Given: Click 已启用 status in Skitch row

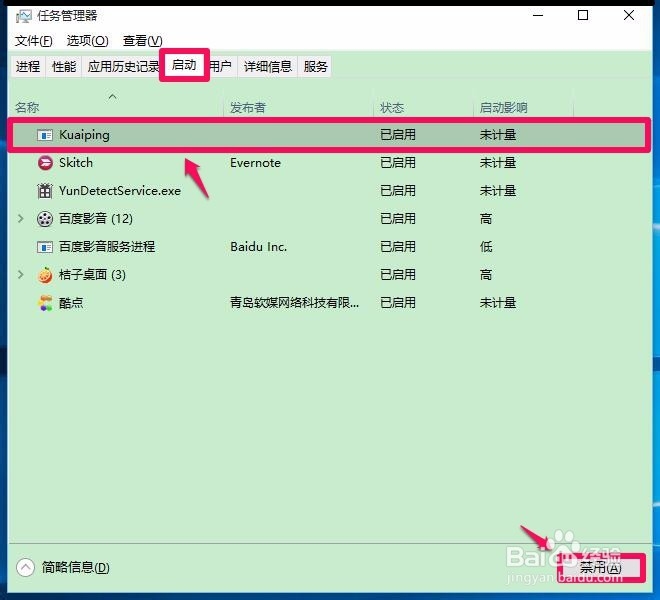Looking at the screenshot, I should [x=398, y=163].
